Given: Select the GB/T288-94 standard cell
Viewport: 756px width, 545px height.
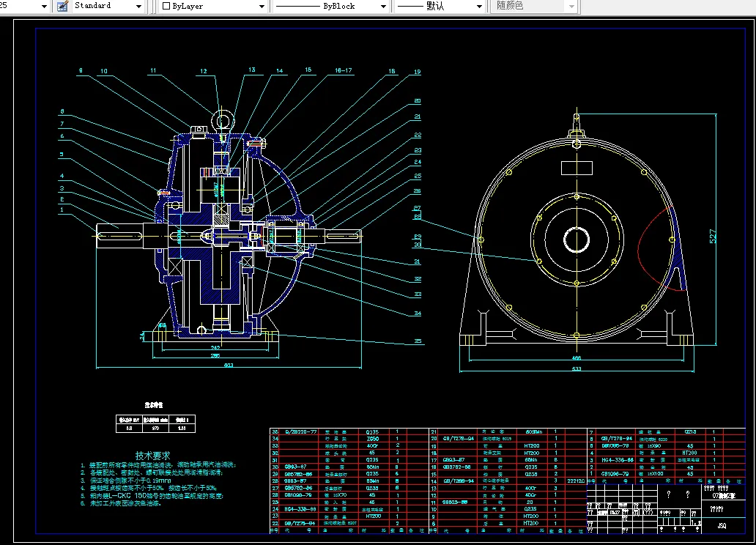Looking at the screenshot, I should 459,481.
